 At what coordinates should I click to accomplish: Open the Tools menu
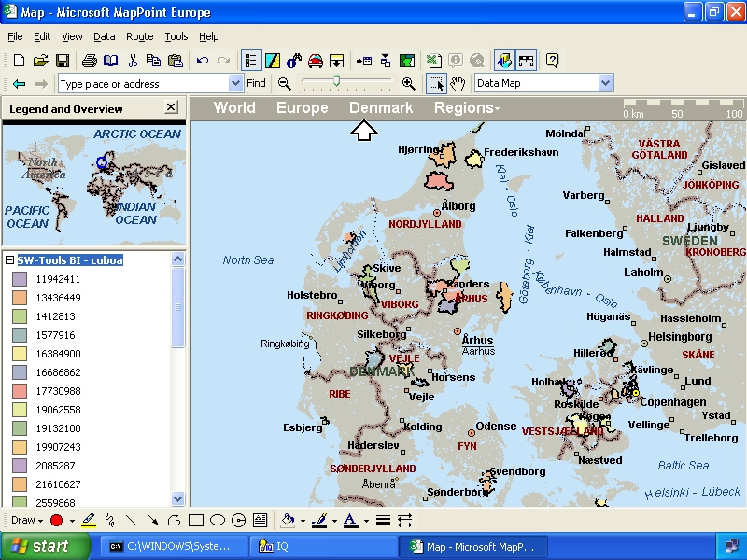[176, 36]
